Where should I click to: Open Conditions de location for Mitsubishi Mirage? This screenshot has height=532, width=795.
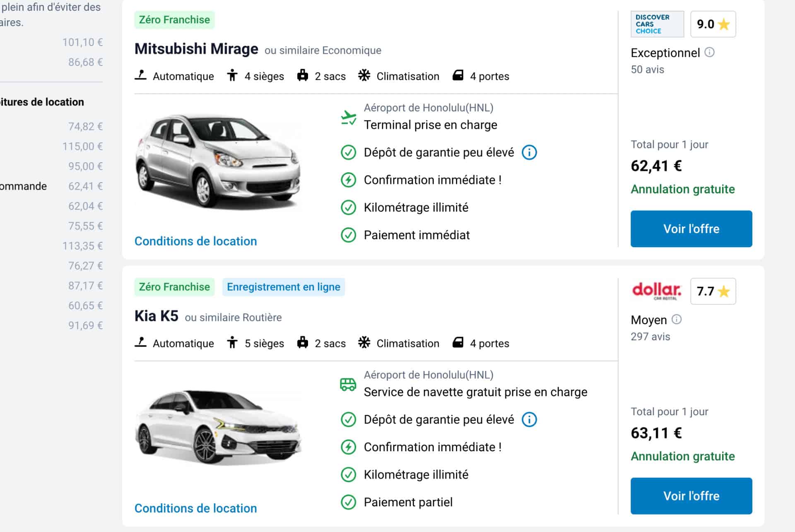195,241
